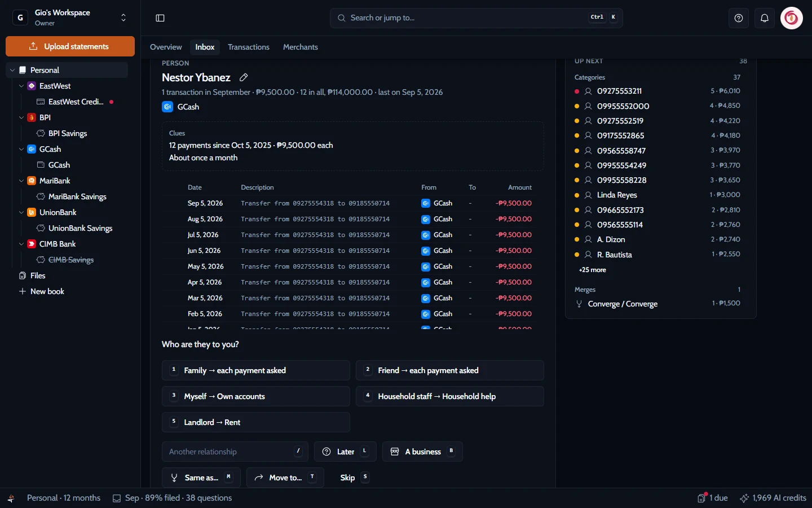Edit Nestor Ybanez name with pencil icon

[244, 77]
